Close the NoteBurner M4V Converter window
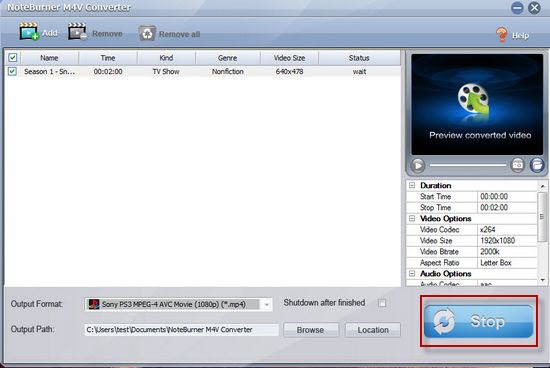550x368 pixels. click(x=534, y=8)
